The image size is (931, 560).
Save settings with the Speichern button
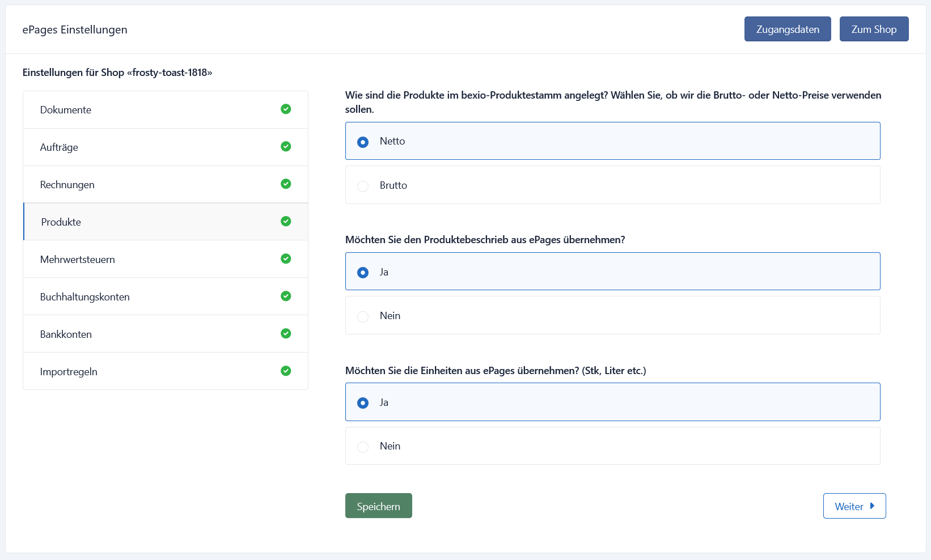click(x=379, y=506)
